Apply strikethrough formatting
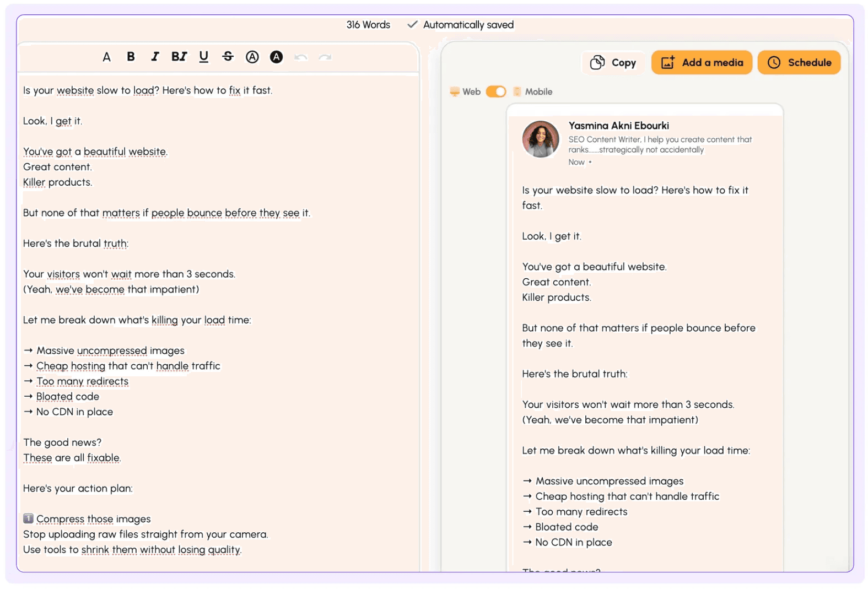This screenshot has width=868, height=589. click(x=228, y=57)
